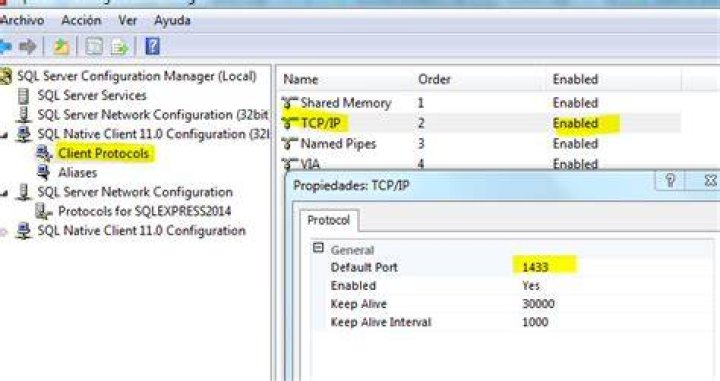Screen dimensions: 720x381
Task: Select SQL Server Configuration Manager (Local) node
Action: click(x=136, y=76)
